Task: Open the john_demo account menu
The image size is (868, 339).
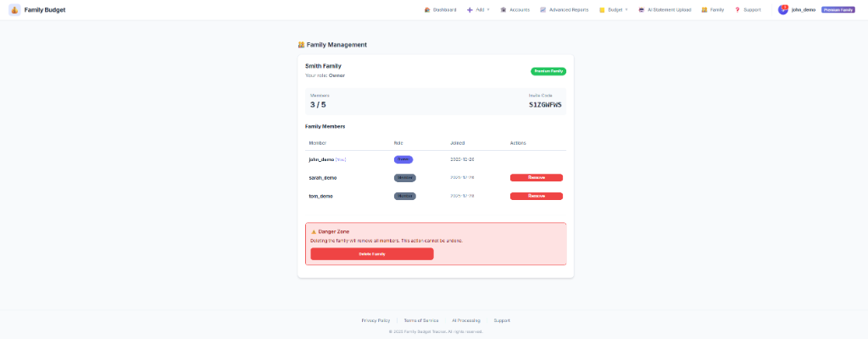Action: pyautogui.click(x=803, y=10)
